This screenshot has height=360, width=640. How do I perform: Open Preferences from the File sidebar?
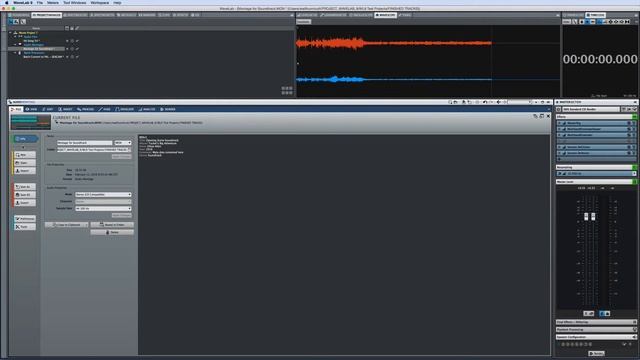point(25,219)
